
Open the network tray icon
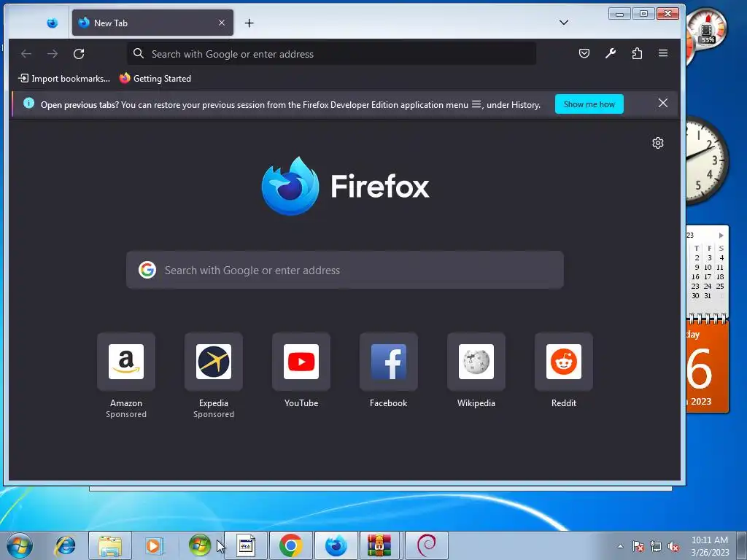click(x=656, y=546)
